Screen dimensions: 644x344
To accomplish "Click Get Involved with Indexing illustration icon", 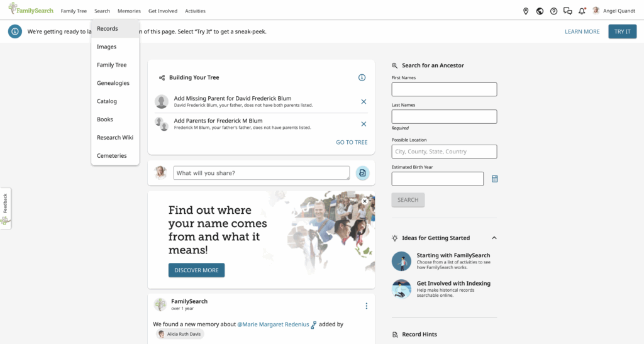I will 401,289.
